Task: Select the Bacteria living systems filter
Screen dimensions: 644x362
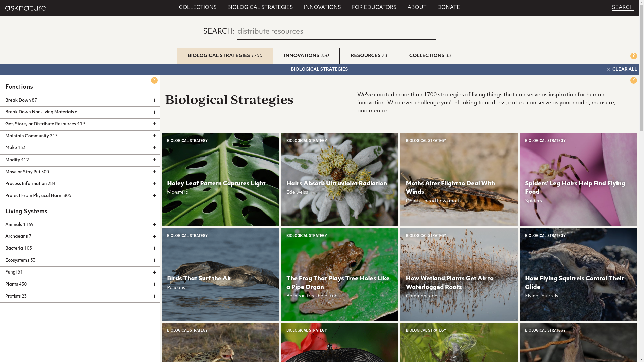Action: pos(14,249)
